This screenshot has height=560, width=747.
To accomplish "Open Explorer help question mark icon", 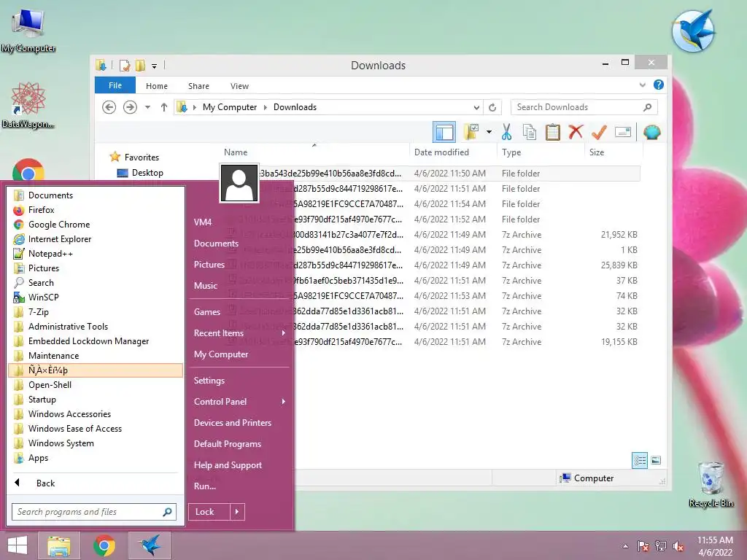I will click(659, 85).
